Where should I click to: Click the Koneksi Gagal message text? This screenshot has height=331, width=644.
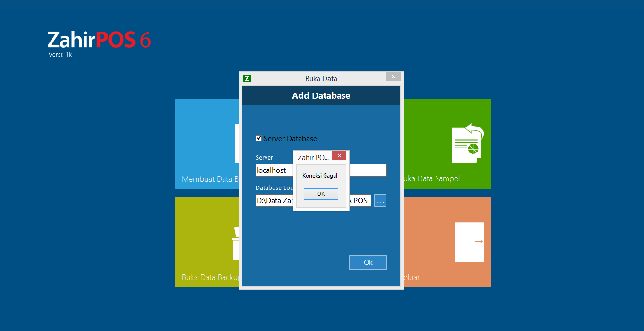(x=320, y=176)
